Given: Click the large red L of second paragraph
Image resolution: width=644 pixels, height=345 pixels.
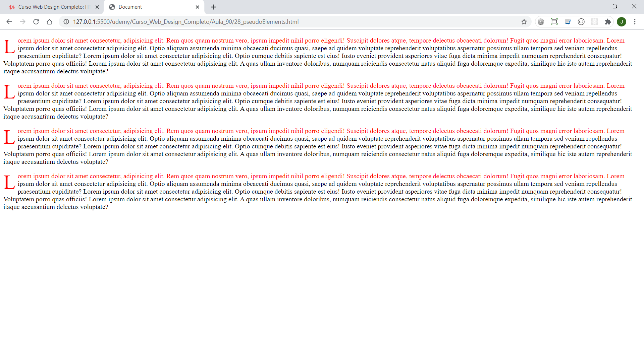Looking at the screenshot, I should (9, 92).
